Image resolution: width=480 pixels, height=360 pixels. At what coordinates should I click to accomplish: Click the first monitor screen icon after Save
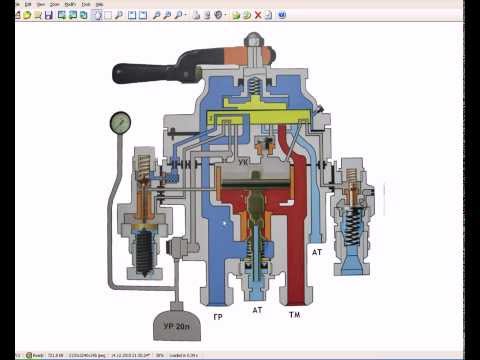(62, 15)
